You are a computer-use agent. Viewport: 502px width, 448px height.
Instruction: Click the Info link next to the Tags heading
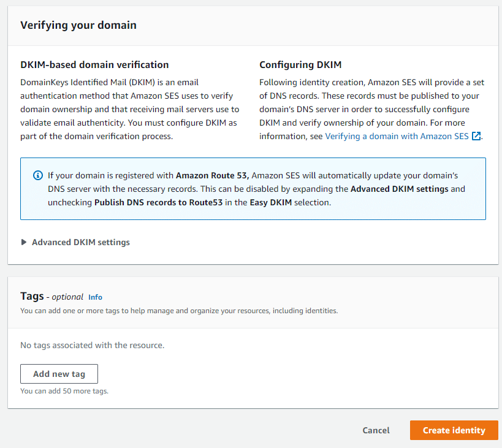click(x=95, y=297)
